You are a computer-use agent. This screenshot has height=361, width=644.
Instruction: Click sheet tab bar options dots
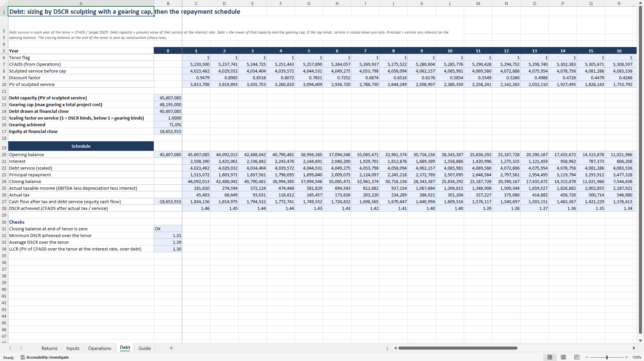pyautogui.click(x=387, y=348)
